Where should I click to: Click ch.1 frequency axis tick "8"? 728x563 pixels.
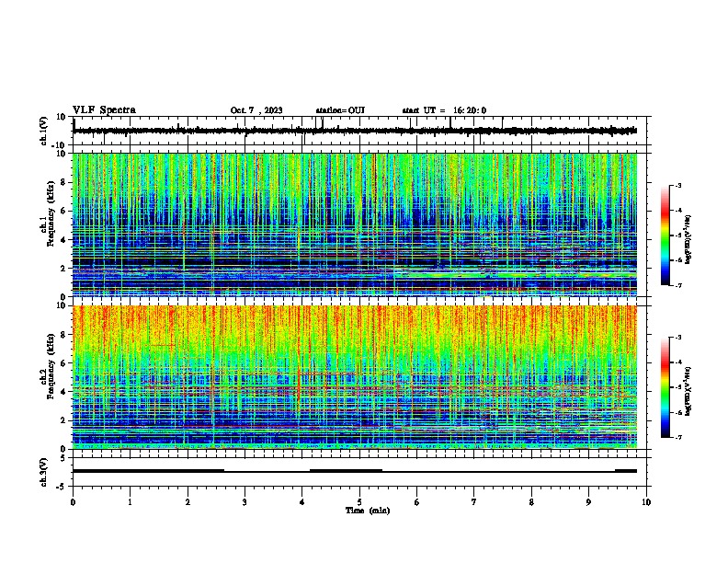click(x=63, y=182)
